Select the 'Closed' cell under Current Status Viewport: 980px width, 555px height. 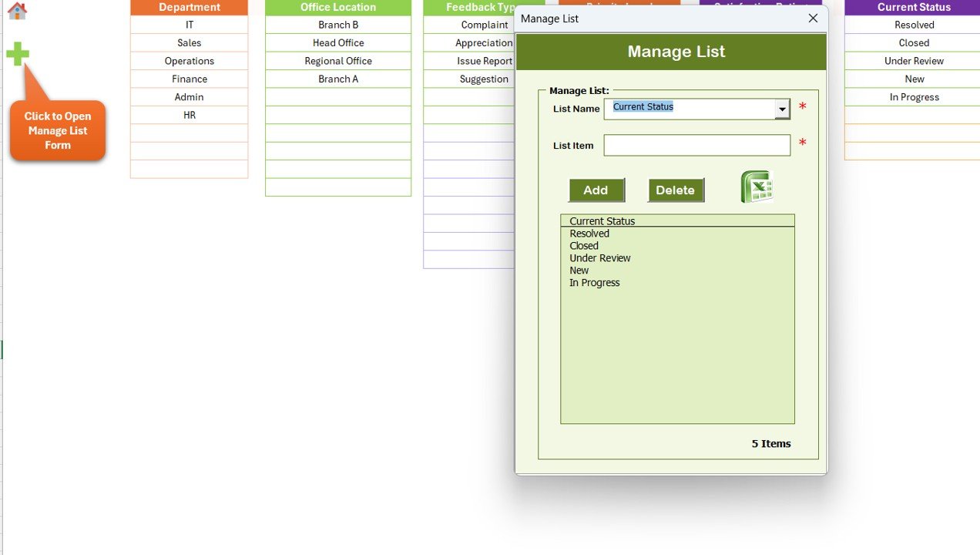click(x=914, y=42)
